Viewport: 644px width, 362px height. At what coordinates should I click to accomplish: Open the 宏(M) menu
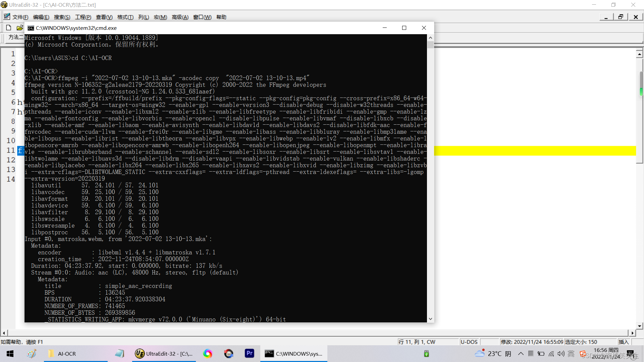point(160,17)
